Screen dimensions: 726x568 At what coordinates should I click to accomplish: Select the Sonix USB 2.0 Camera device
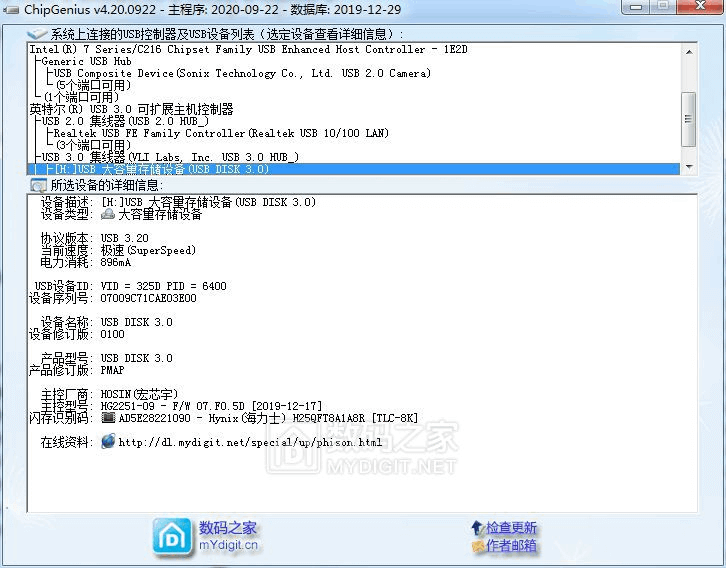tap(242, 73)
